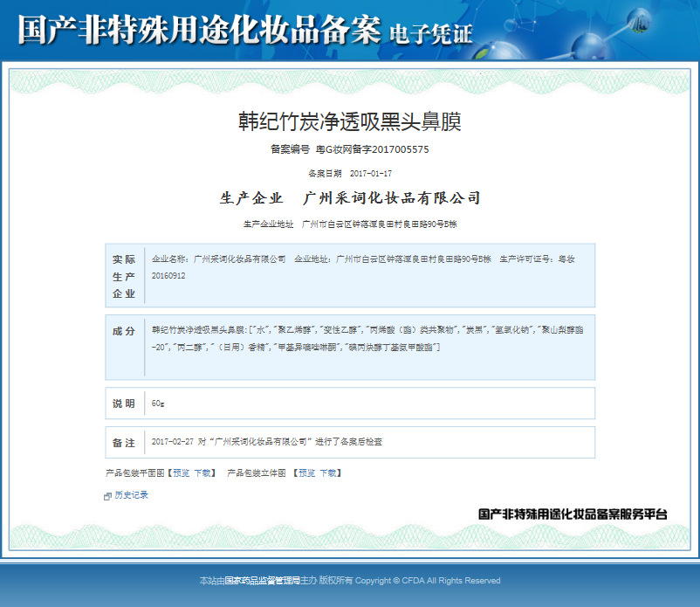Click 下载 for 产品包装立体图
Viewport: 700px width, 607px height.
pos(328,473)
